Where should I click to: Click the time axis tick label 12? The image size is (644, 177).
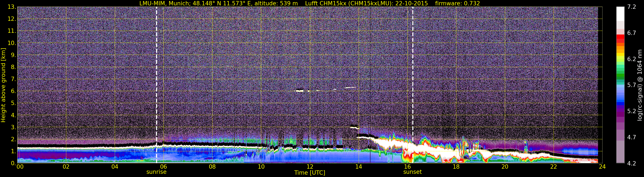pyautogui.click(x=310, y=167)
